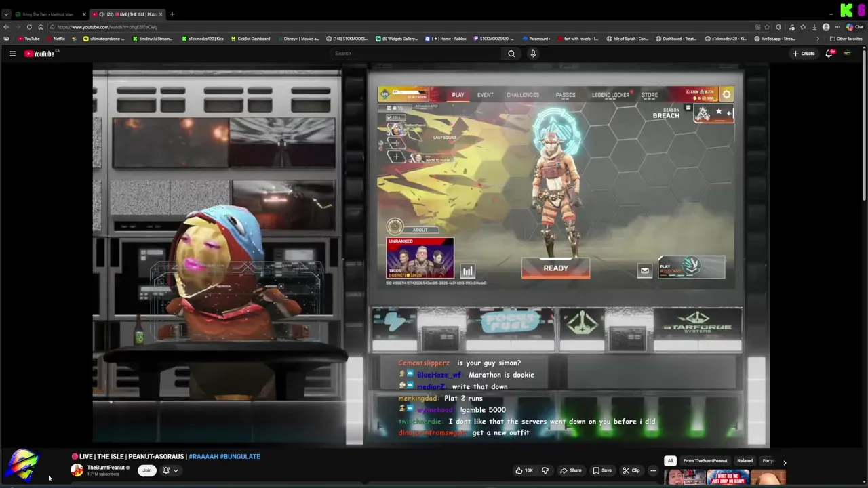The image size is (868, 488).
Task: Open the Isle of Siptah bookmark
Action: [627, 39]
